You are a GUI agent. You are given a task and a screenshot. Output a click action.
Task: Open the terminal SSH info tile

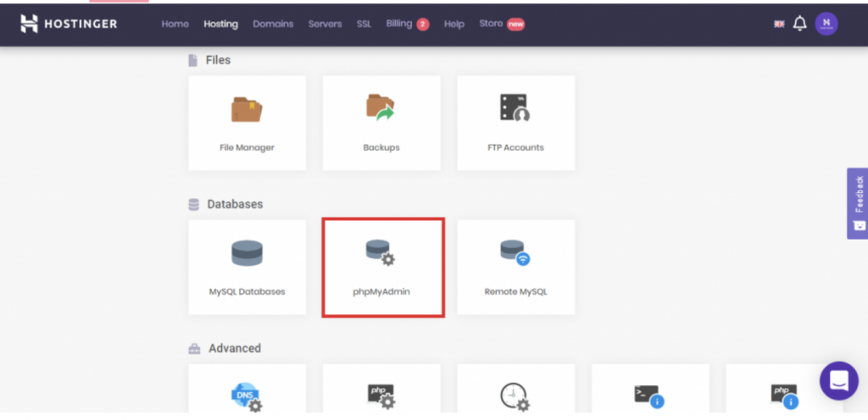[x=650, y=389]
